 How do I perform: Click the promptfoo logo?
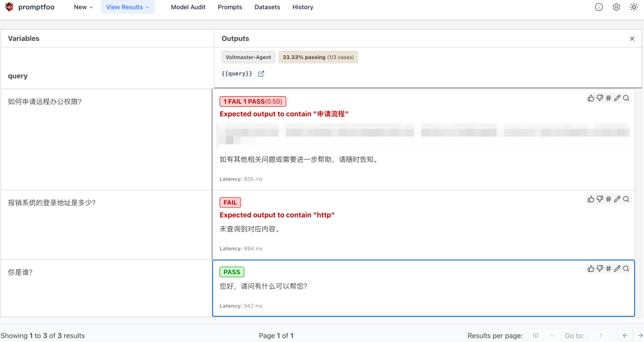click(9, 8)
